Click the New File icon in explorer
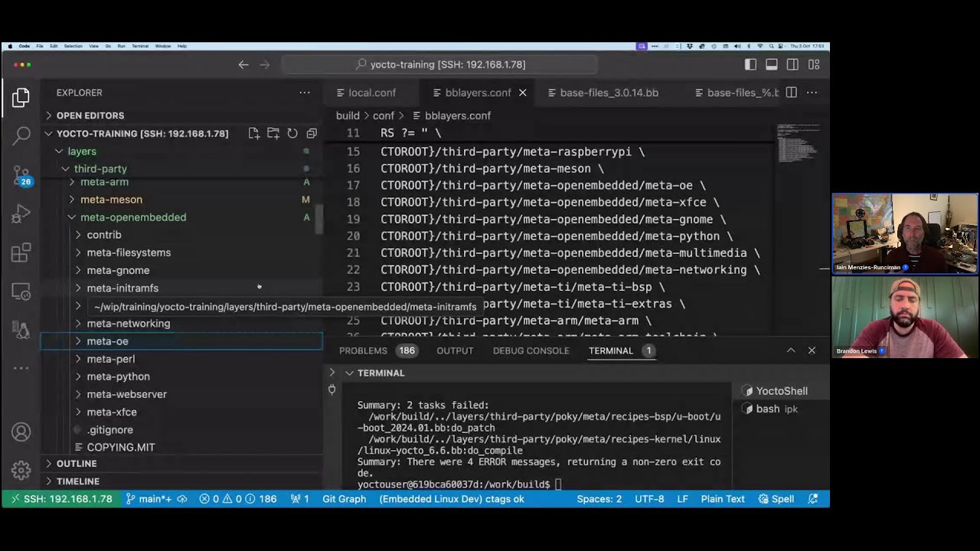The height and width of the screenshot is (551, 980). click(x=254, y=133)
